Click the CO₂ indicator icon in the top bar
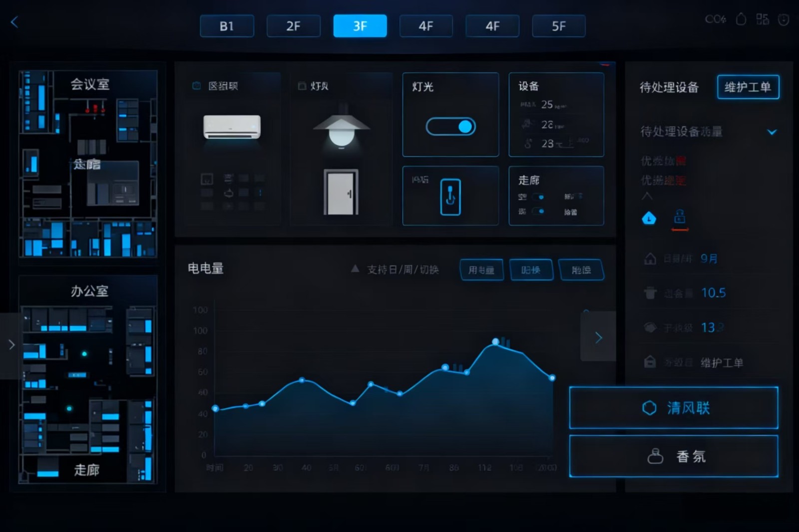This screenshot has width=799, height=532. [715, 19]
